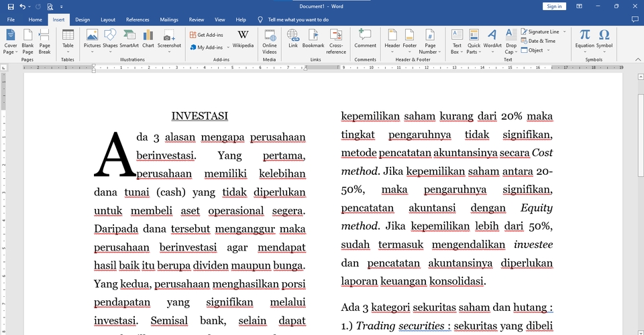Open Print Preview from quick access toolbar
The image size is (644, 335).
click(x=50, y=7)
